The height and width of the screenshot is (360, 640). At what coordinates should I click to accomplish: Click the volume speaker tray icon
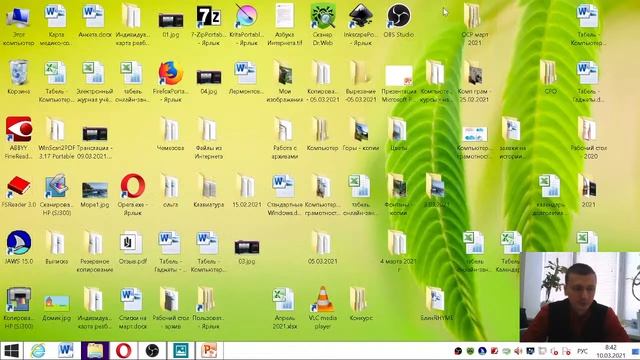point(518,351)
